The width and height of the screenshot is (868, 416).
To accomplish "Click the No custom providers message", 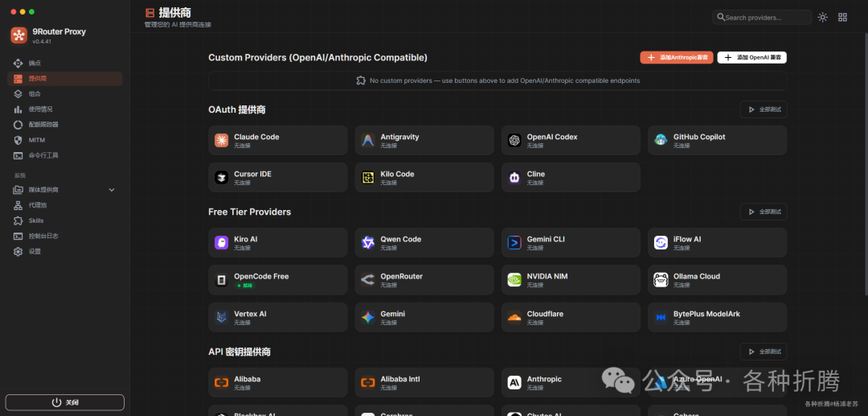I will (x=504, y=80).
